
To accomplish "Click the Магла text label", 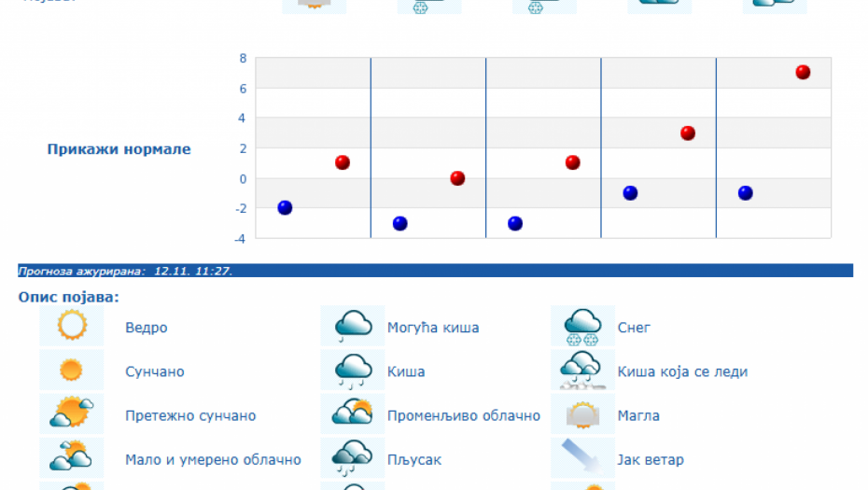I will [638, 416].
